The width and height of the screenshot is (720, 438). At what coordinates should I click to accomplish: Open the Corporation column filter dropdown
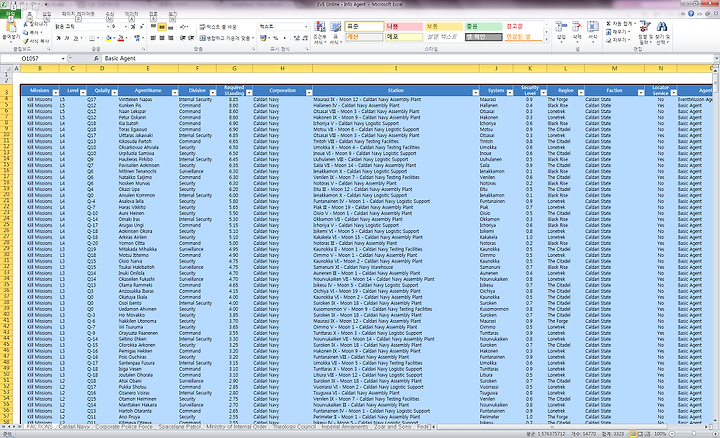coord(309,93)
